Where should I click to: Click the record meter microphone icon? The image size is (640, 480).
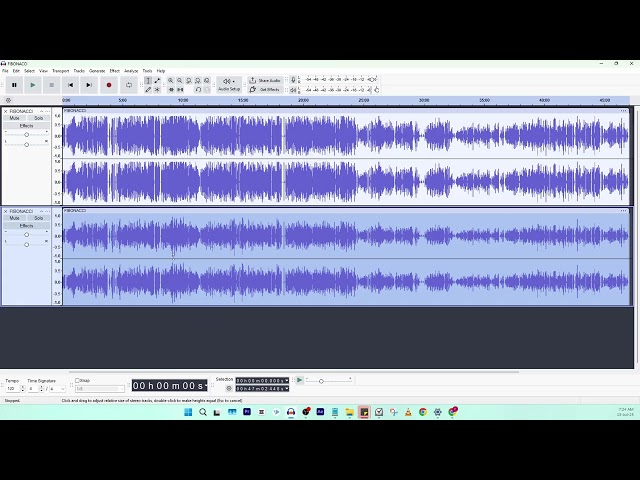293,80
